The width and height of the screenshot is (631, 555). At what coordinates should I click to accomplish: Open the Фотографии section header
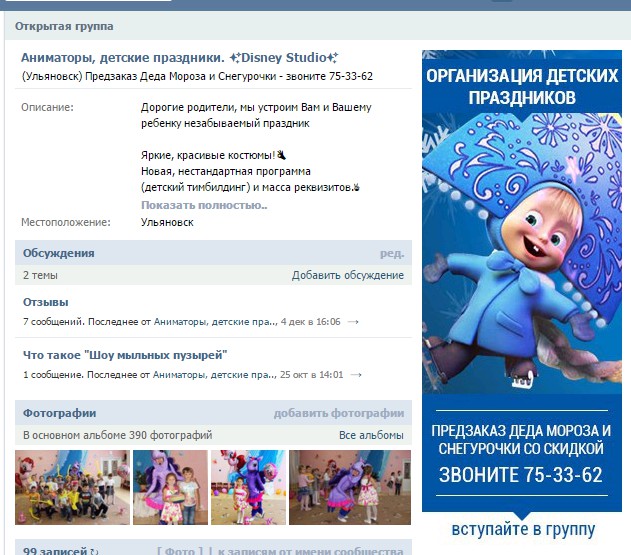pos(60,413)
